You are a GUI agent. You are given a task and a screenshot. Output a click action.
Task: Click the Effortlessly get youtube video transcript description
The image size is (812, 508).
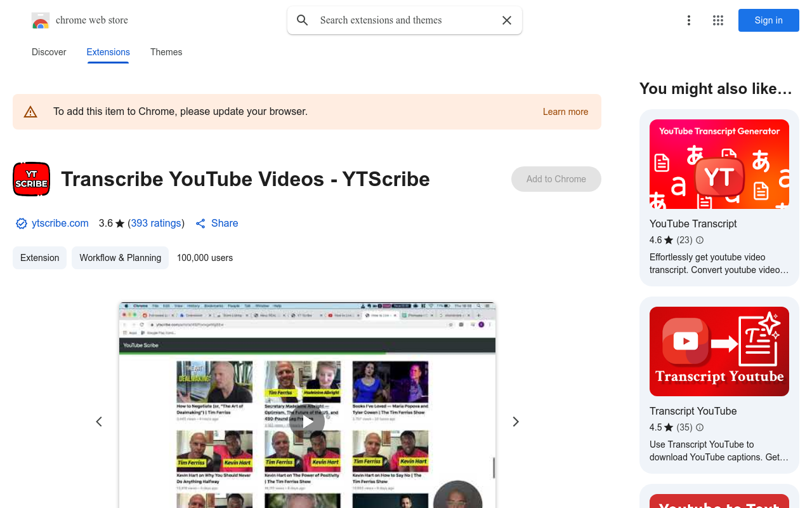(719, 264)
